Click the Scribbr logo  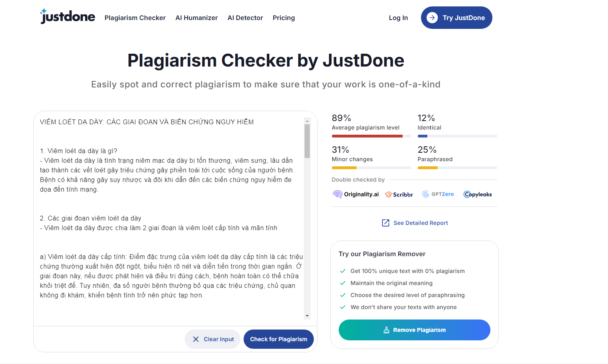[x=399, y=194]
